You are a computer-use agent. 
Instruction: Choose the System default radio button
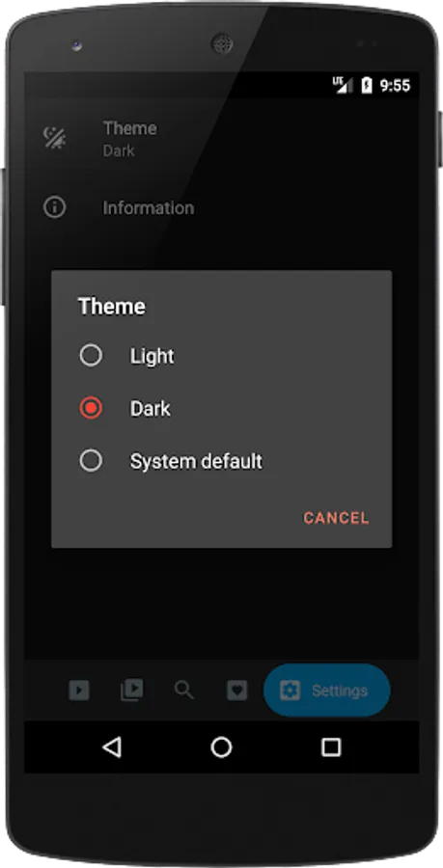pyautogui.click(x=91, y=461)
